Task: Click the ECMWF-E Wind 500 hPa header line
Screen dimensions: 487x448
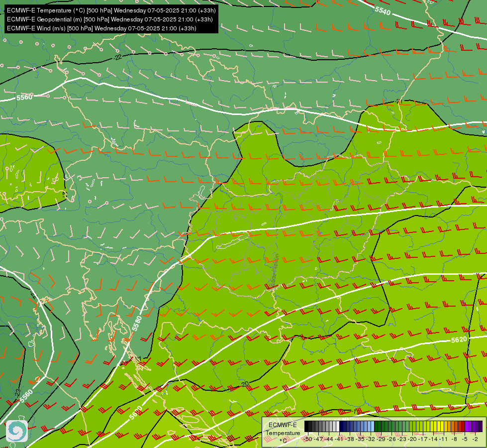Action: click(x=101, y=28)
